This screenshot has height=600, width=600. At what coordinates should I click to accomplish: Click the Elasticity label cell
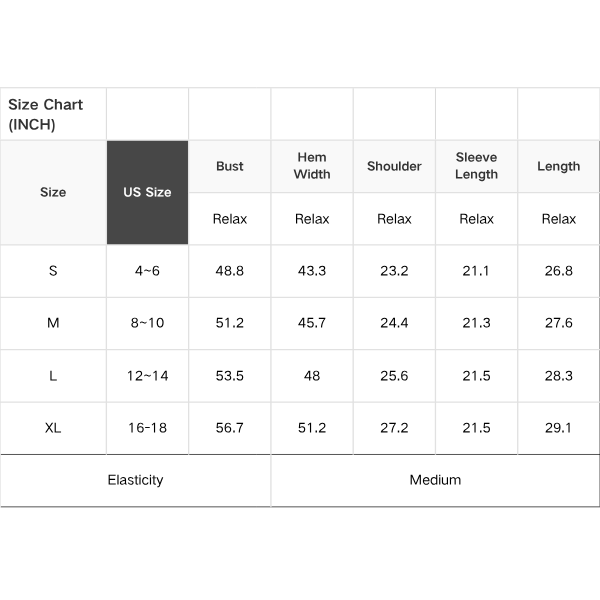click(135, 480)
